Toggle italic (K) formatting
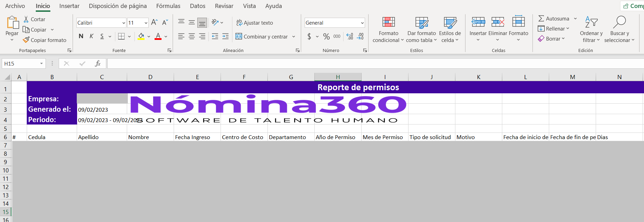Viewport: 644px width, 222px height. pos(91,36)
